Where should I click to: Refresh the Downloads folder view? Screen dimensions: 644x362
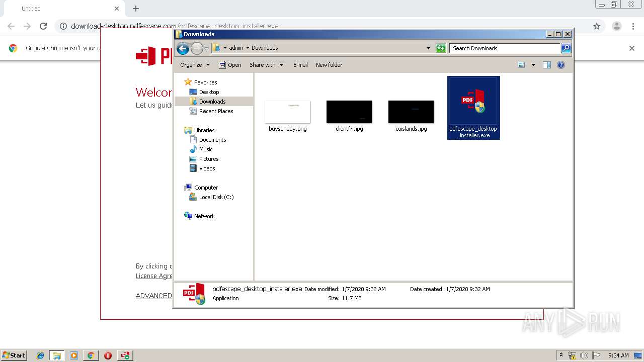441,48
